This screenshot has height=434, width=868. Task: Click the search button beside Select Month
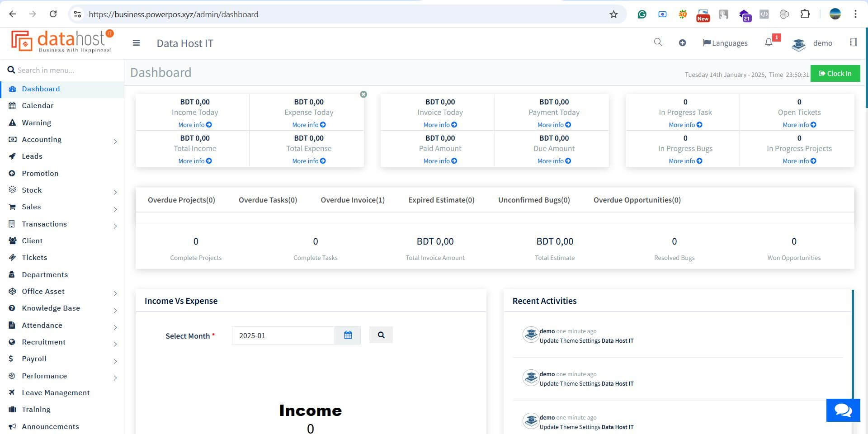pyautogui.click(x=381, y=335)
